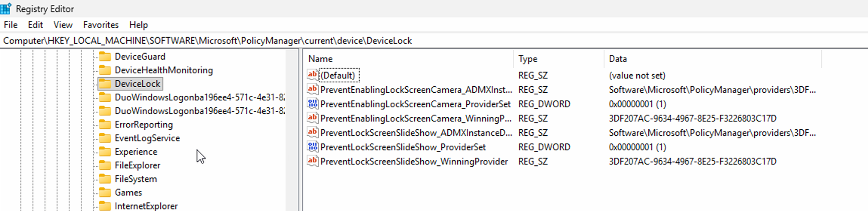Viewport: 868px width, 211px height.
Task: Click PreventEnablingLockScreenCamera_ProviderSet DWORD icon
Action: [x=312, y=104]
